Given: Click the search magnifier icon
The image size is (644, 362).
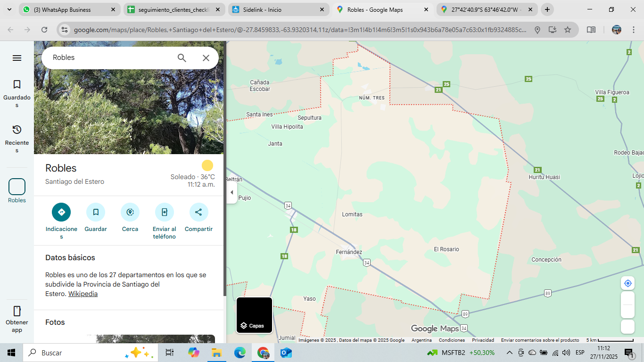Looking at the screenshot, I should pyautogui.click(x=182, y=58).
